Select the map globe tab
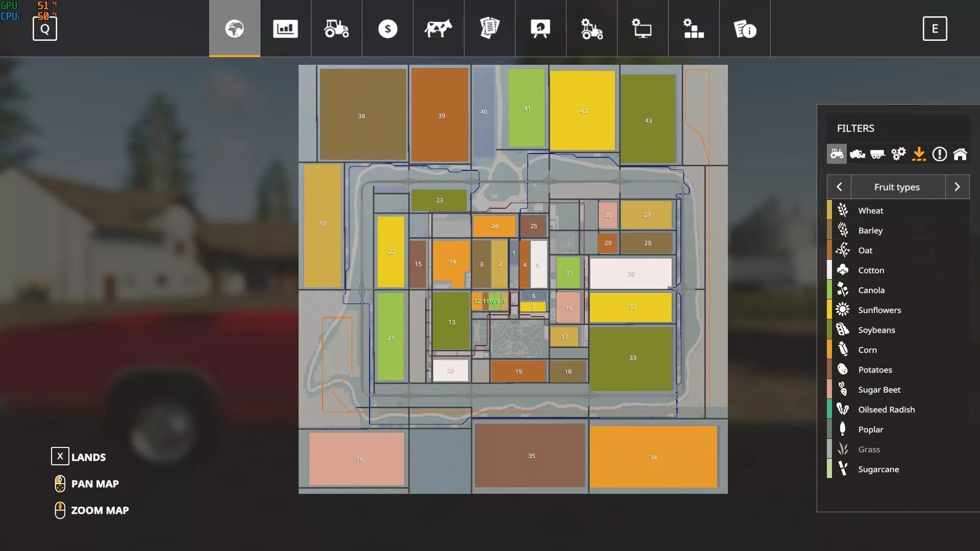The height and width of the screenshot is (551, 980). pyautogui.click(x=234, y=29)
